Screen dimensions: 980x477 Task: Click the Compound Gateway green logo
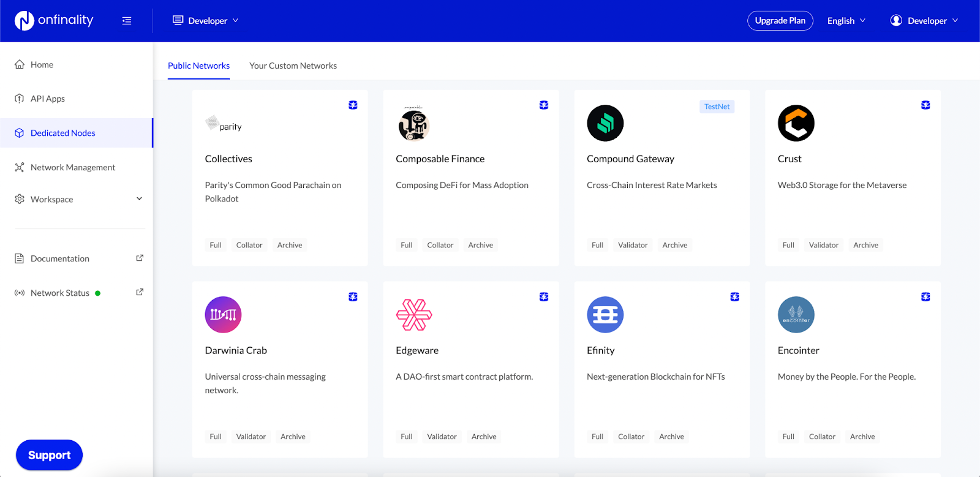[x=605, y=123]
